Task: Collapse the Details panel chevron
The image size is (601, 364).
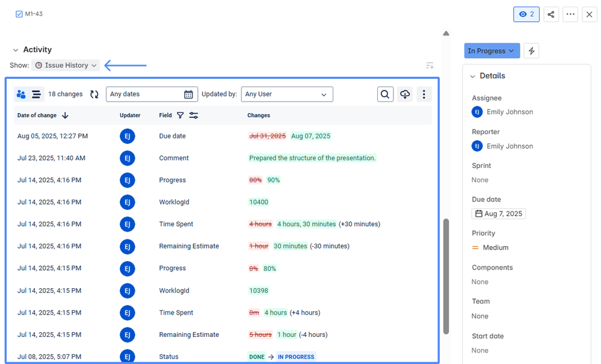Action: [x=473, y=76]
